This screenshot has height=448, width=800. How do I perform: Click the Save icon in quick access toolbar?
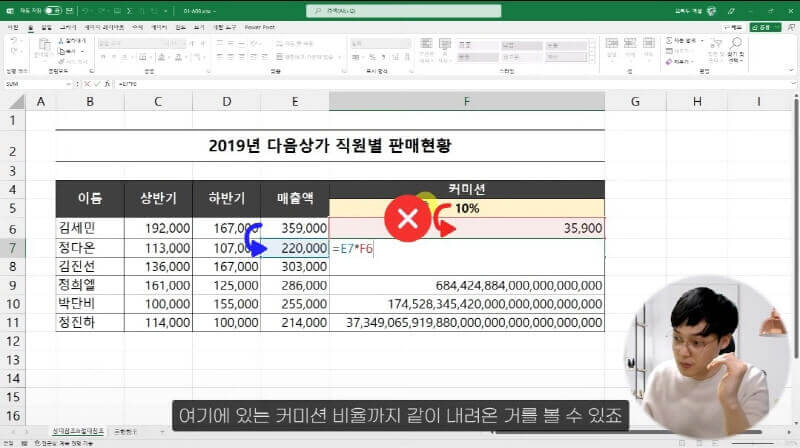[69, 11]
